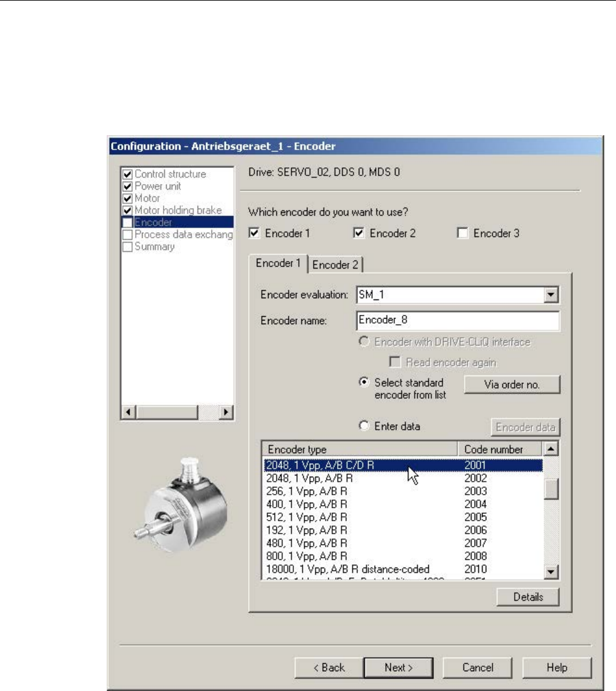Viewport: 616px width, 691px height.
Task: Choose the 'Enter data' radio option
Action: (364, 425)
